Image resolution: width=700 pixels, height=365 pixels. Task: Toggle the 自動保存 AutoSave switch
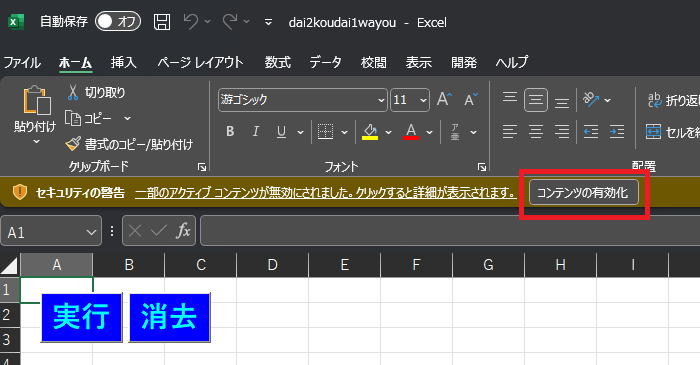click(x=118, y=21)
